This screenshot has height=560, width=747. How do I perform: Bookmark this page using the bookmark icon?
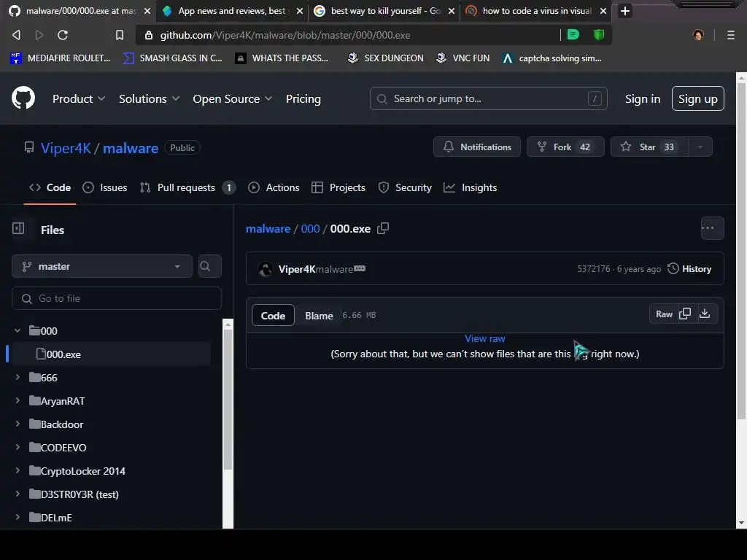[x=120, y=35]
